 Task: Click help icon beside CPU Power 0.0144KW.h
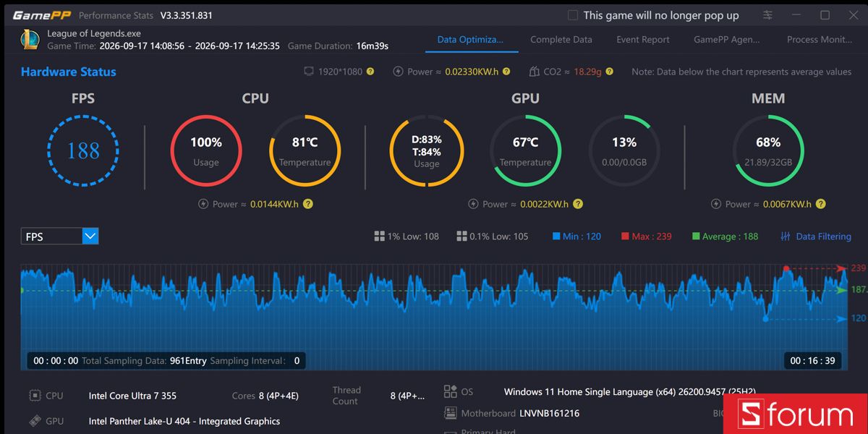(x=308, y=204)
